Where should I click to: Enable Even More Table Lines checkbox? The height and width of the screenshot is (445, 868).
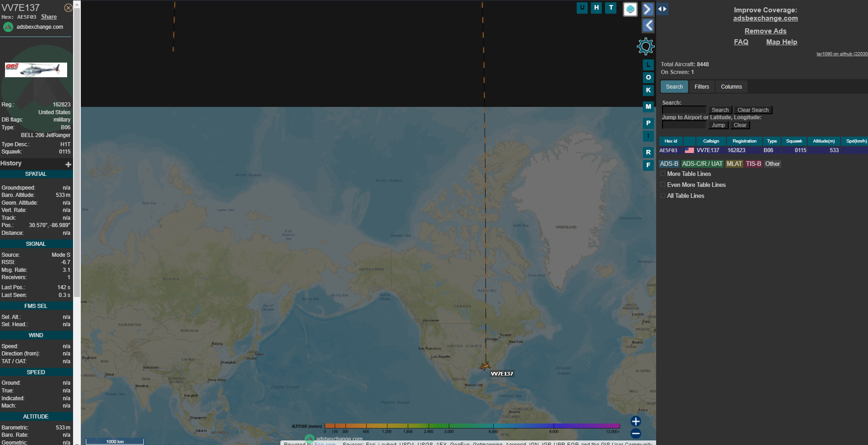(x=663, y=185)
